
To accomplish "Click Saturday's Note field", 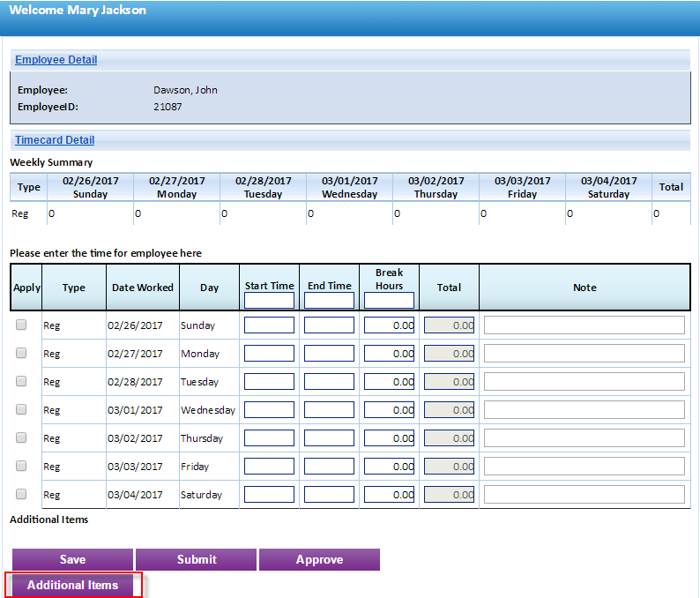I will point(585,495).
